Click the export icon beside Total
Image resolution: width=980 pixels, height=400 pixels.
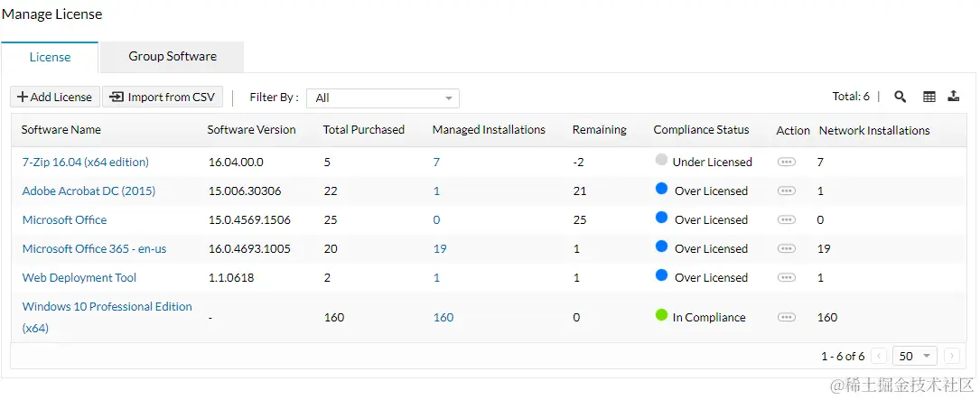953,97
